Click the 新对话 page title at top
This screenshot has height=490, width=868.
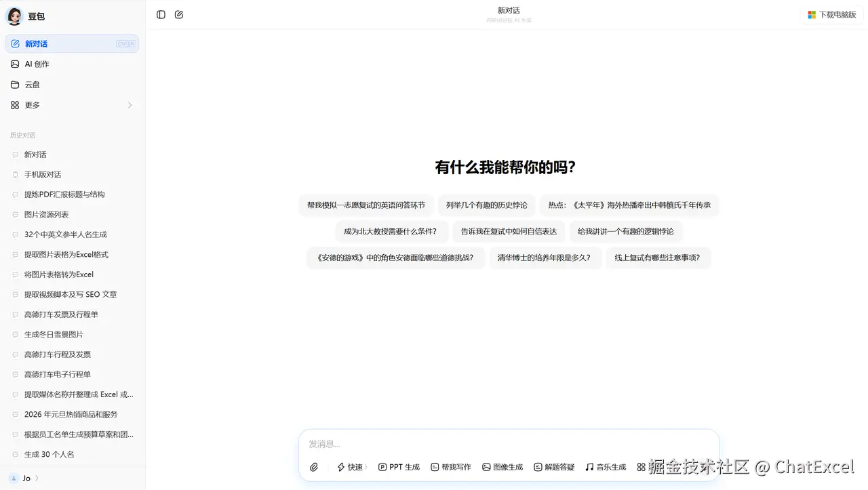(x=509, y=10)
